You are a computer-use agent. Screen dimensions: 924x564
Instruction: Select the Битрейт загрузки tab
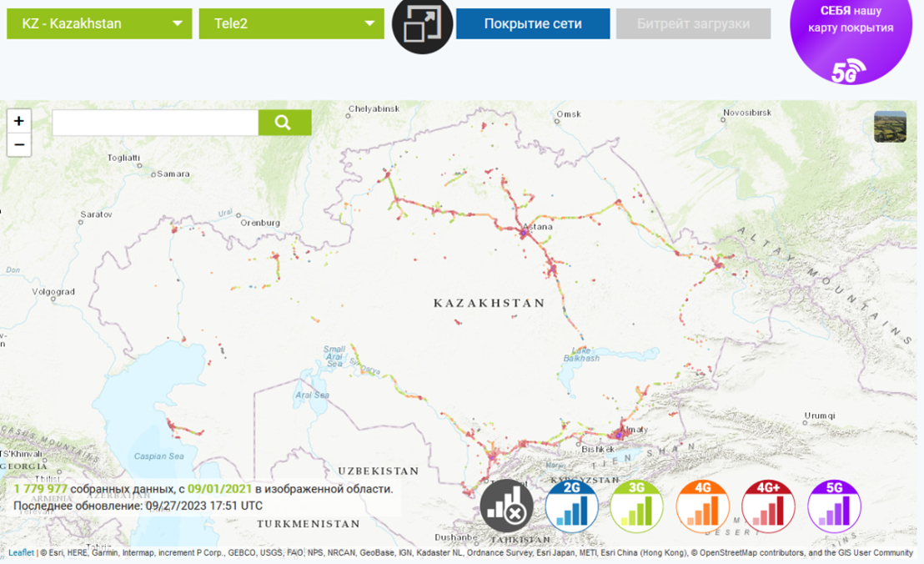pyautogui.click(x=693, y=23)
